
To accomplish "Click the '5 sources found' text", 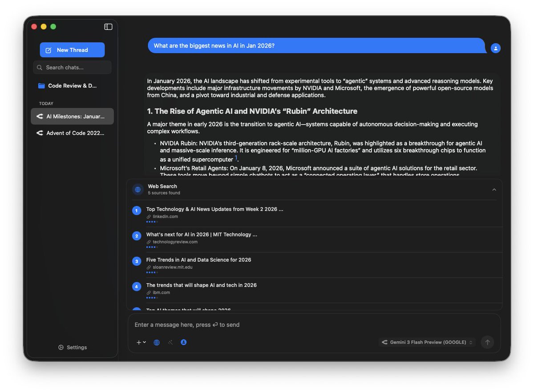I will coord(164,193).
